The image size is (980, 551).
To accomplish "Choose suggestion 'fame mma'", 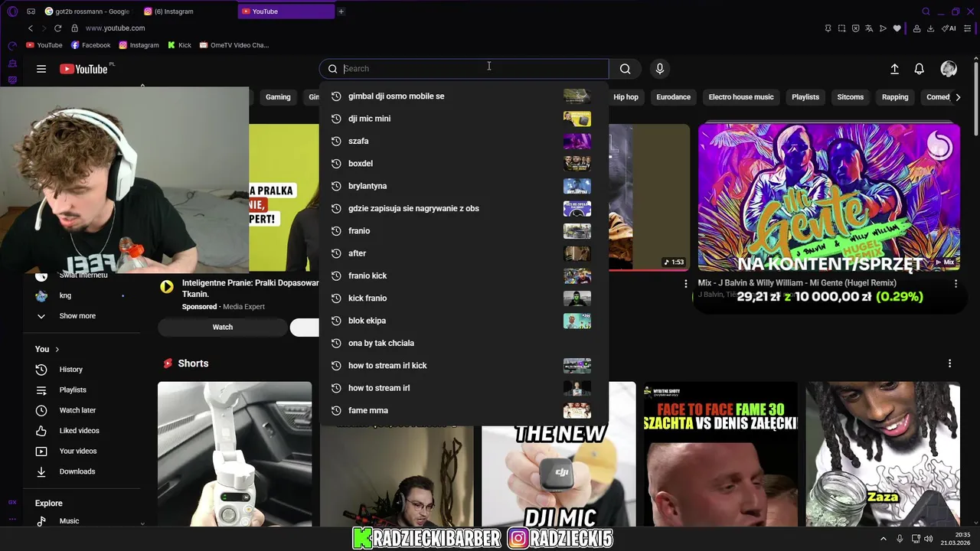I will (x=463, y=410).
